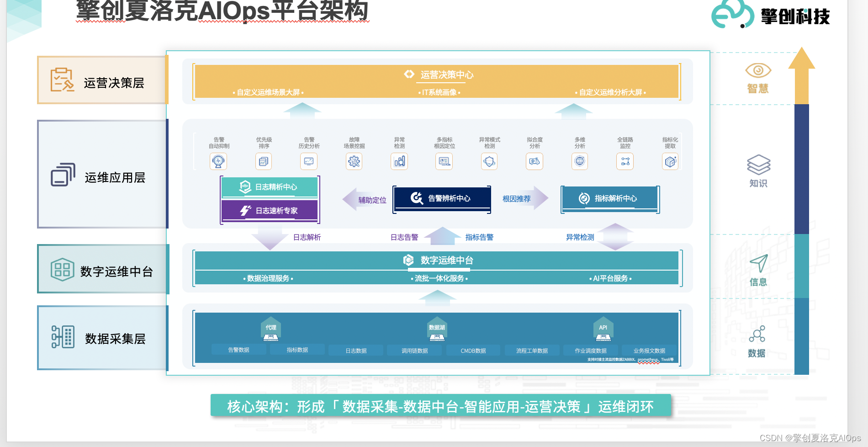Click the magnifier icon in 告警辨析中心
This screenshot has height=447, width=868.
[417, 198]
